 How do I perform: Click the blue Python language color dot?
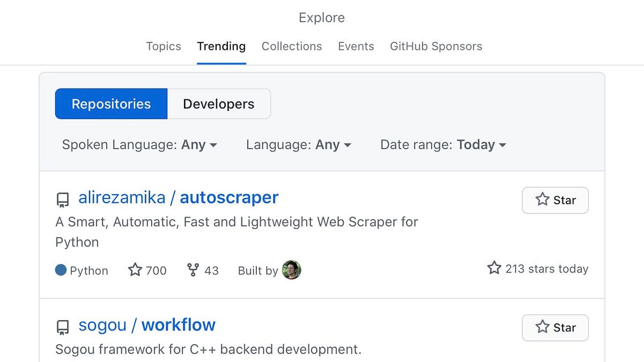[61, 270]
